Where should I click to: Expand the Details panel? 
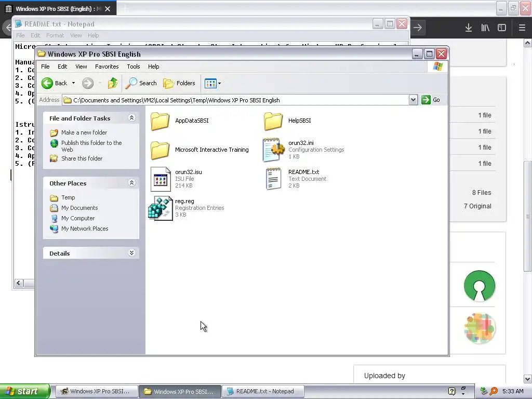coord(132,253)
